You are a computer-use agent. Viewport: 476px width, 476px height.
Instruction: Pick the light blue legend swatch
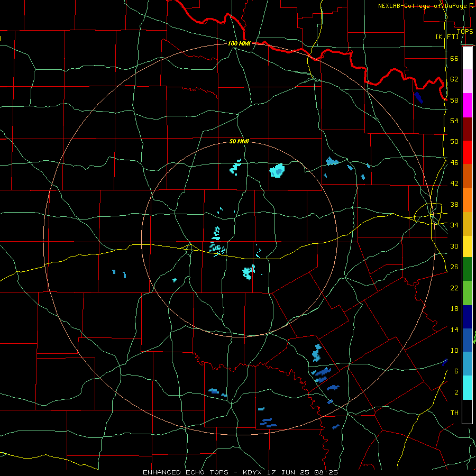467,364
